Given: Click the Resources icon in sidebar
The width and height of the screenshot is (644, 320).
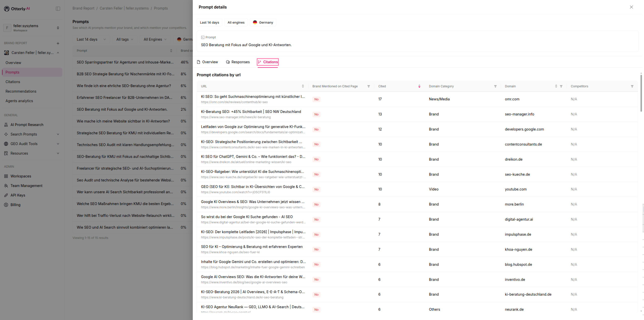Looking at the screenshot, I should [x=6, y=153].
